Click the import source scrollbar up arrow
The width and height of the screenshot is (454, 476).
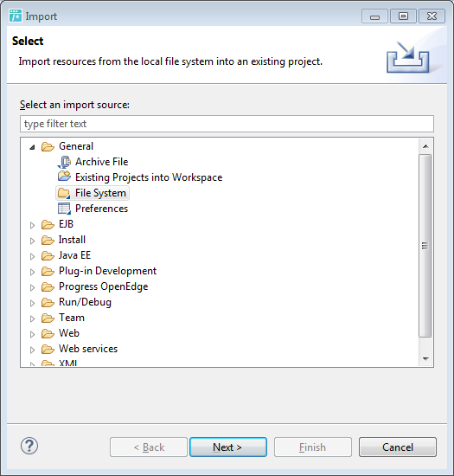click(x=425, y=146)
